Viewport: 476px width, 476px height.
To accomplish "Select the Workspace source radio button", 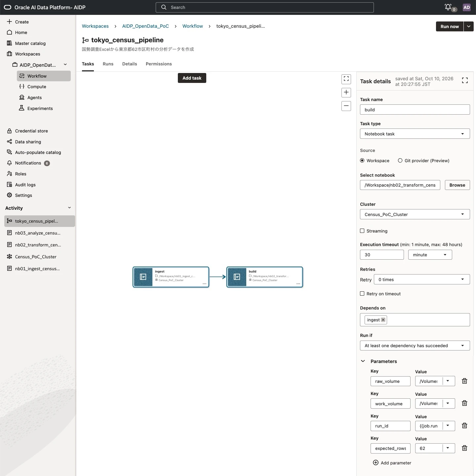I will click(362, 161).
